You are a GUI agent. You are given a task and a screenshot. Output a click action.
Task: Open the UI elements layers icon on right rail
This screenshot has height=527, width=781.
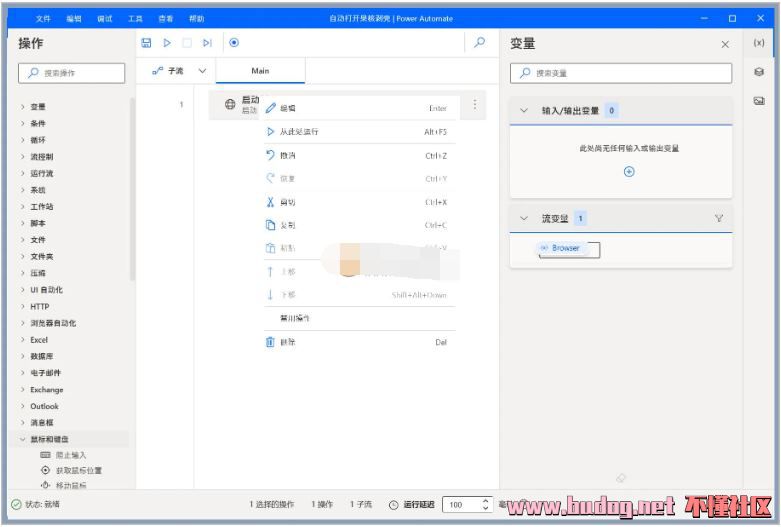(x=759, y=72)
